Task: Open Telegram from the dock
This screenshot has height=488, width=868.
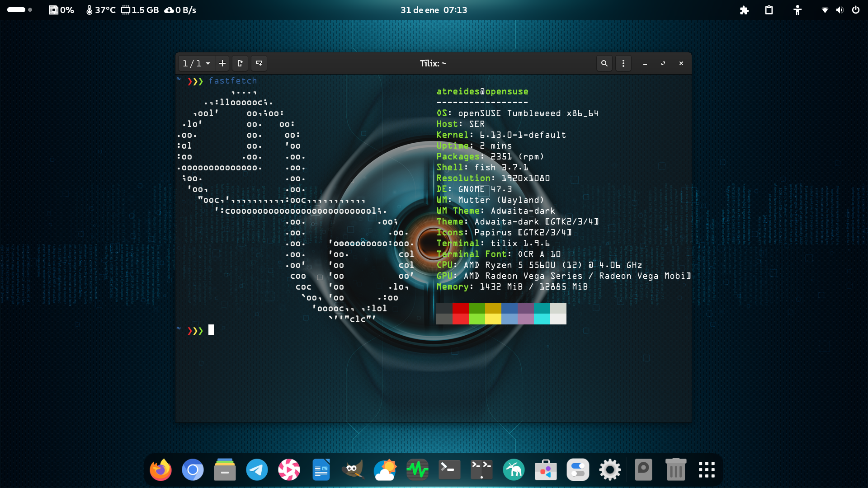Action: click(x=257, y=470)
